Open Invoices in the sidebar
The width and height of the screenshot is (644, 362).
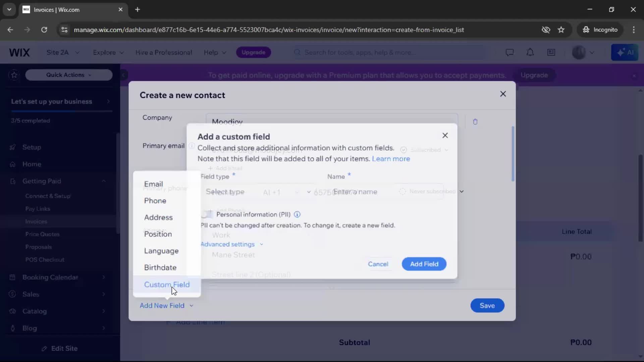pyautogui.click(x=36, y=222)
